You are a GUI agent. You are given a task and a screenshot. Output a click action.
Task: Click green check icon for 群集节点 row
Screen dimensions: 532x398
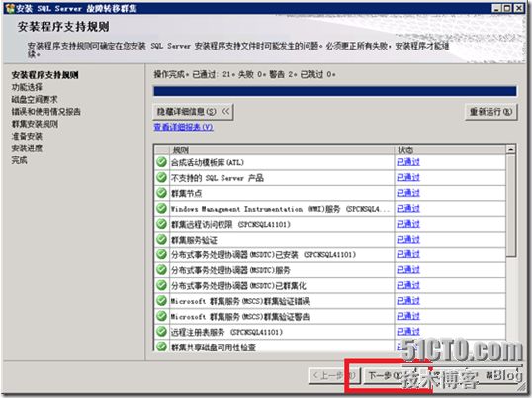[161, 193]
